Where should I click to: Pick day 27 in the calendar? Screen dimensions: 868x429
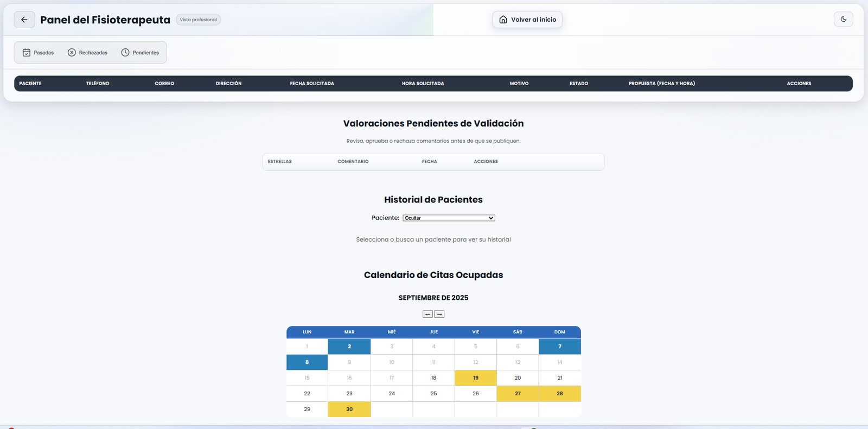[518, 394]
